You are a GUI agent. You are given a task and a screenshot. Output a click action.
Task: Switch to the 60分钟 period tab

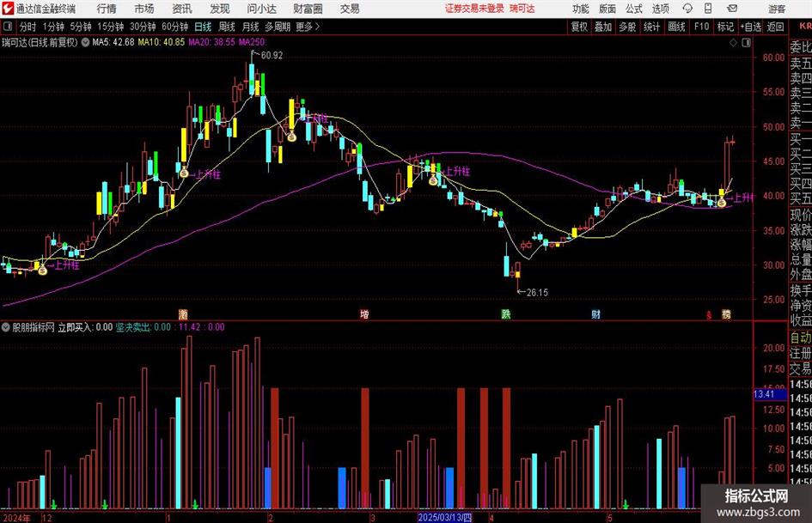(x=175, y=27)
